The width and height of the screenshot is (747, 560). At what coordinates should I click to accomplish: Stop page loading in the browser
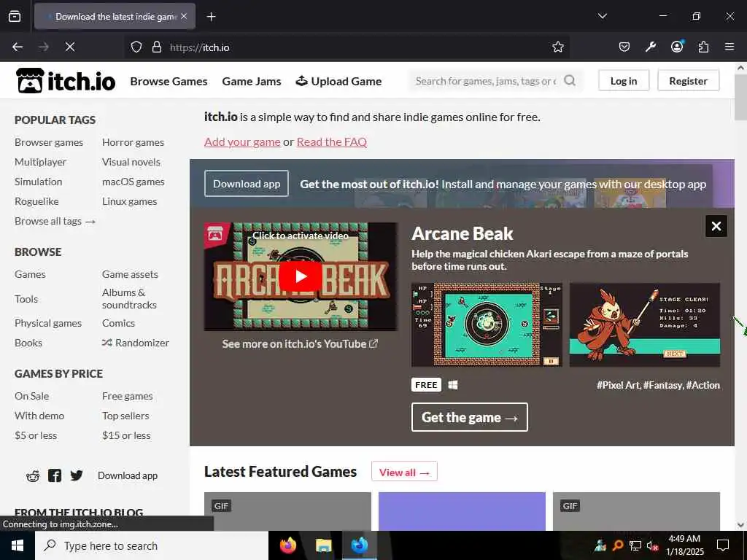point(70,47)
